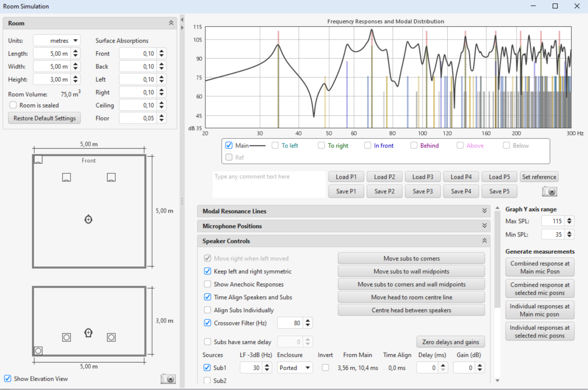Click the comment text field
The height and width of the screenshot is (390, 588).
tap(269, 185)
